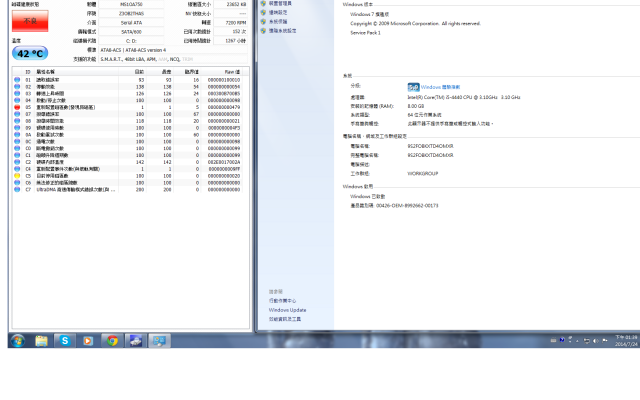Click the 5.9 experience rating badge

coord(413,87)
